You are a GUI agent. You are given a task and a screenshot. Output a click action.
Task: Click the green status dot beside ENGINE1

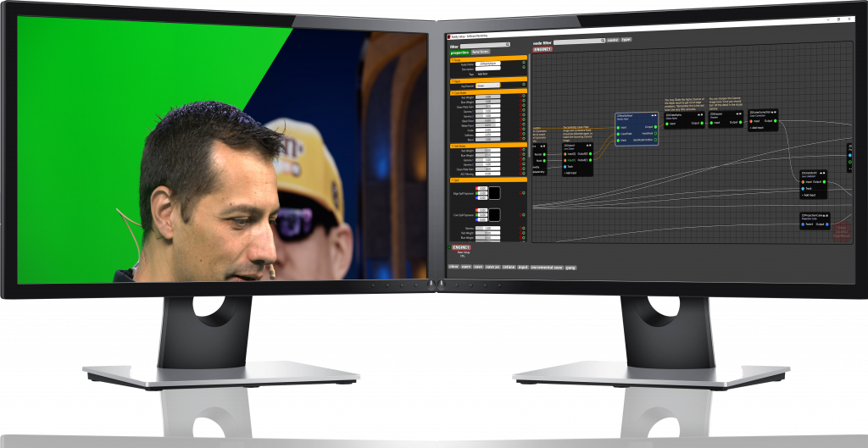[x=449, y=247]
